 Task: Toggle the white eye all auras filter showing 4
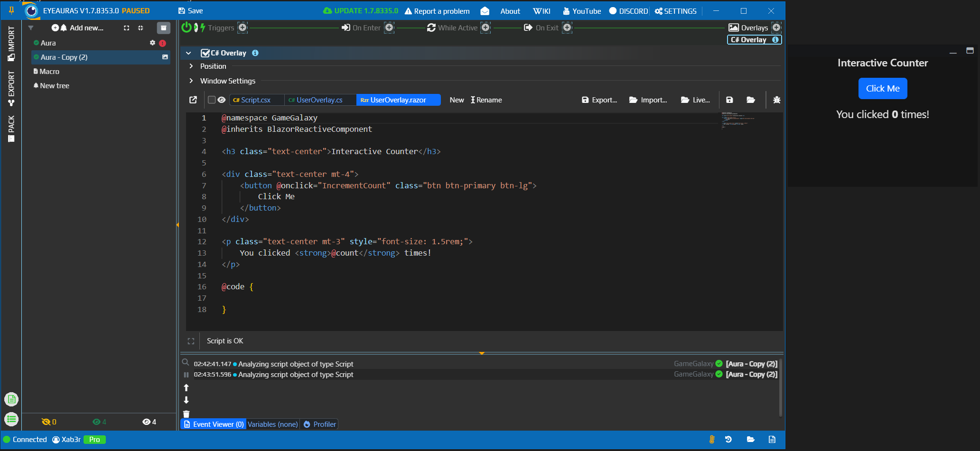coord(149,422)
